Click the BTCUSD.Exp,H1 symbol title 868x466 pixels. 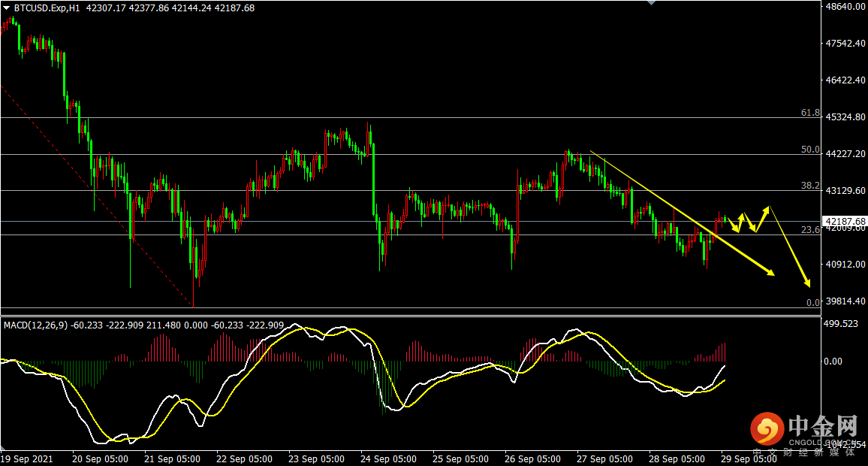tap(47, 8)
